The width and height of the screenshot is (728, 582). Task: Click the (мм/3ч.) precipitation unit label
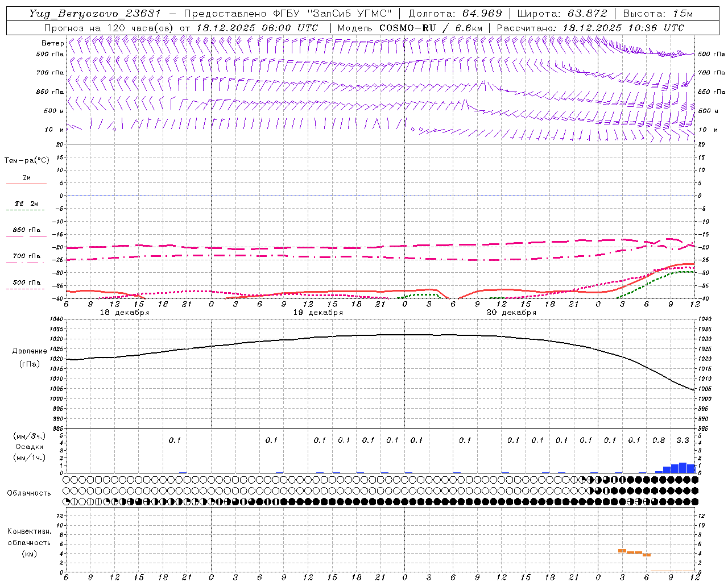tap(30, 436)
